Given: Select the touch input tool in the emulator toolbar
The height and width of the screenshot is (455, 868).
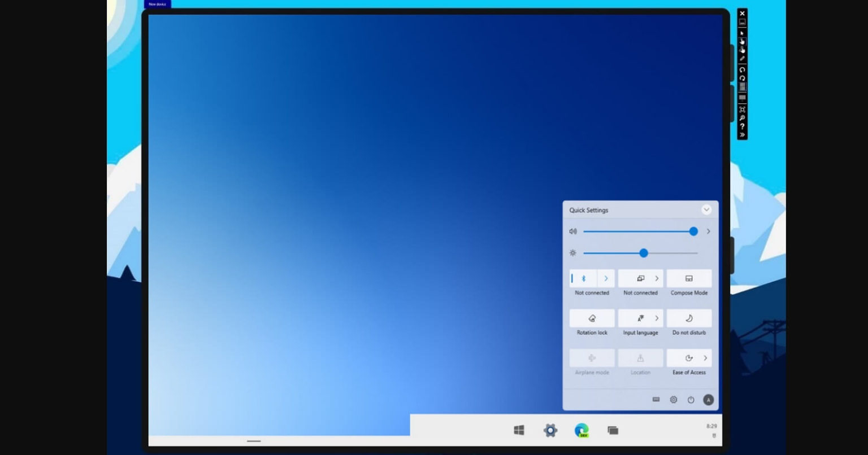Looking at the screenshot, I should tap(743, 41).
